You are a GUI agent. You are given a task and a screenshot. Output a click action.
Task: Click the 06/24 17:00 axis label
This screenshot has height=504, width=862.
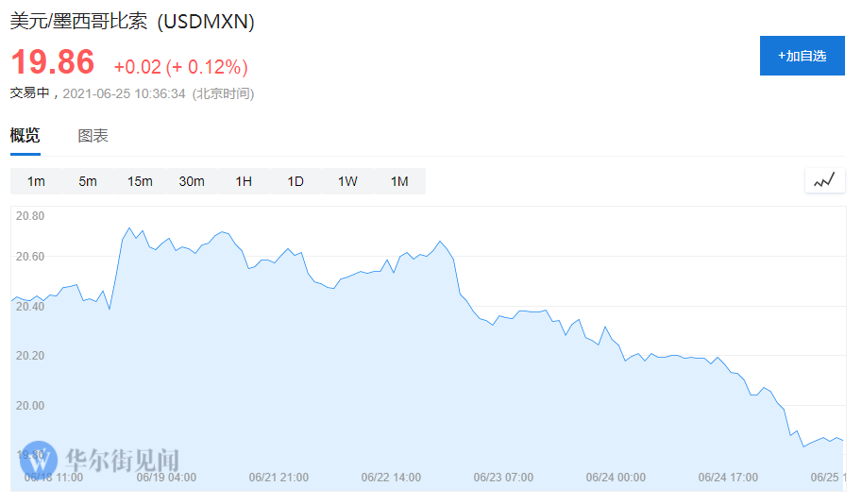[x=728, y=478]
